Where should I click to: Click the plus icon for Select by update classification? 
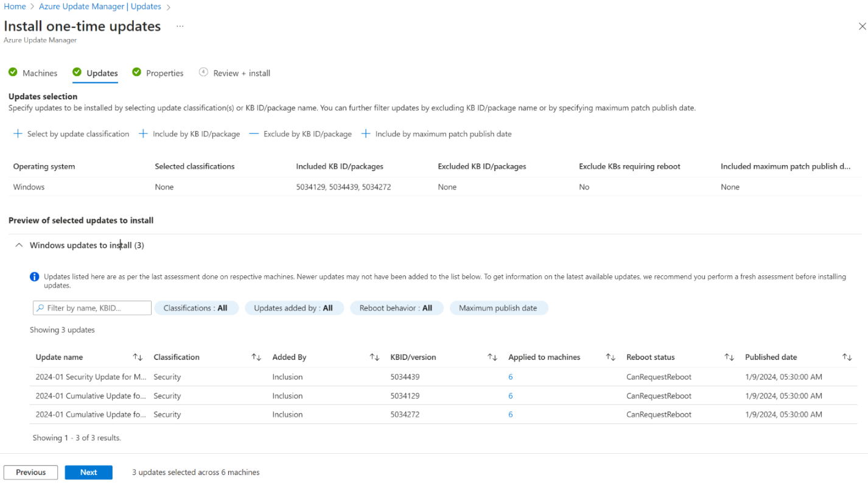click(x=18, y=134)
